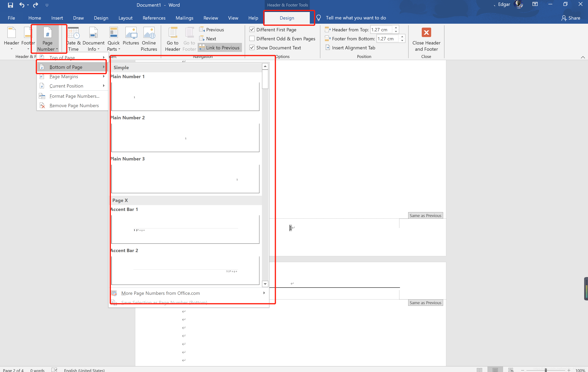Image resolution: width=588 pixels, height=372 pixels.
Task: Click Remove Page Numbers option
Action: [74, 105]
